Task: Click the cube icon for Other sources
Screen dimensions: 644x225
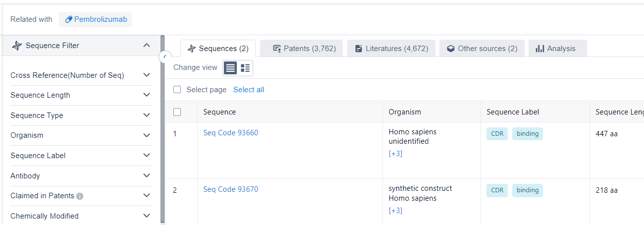Action: tap(450, 49)
